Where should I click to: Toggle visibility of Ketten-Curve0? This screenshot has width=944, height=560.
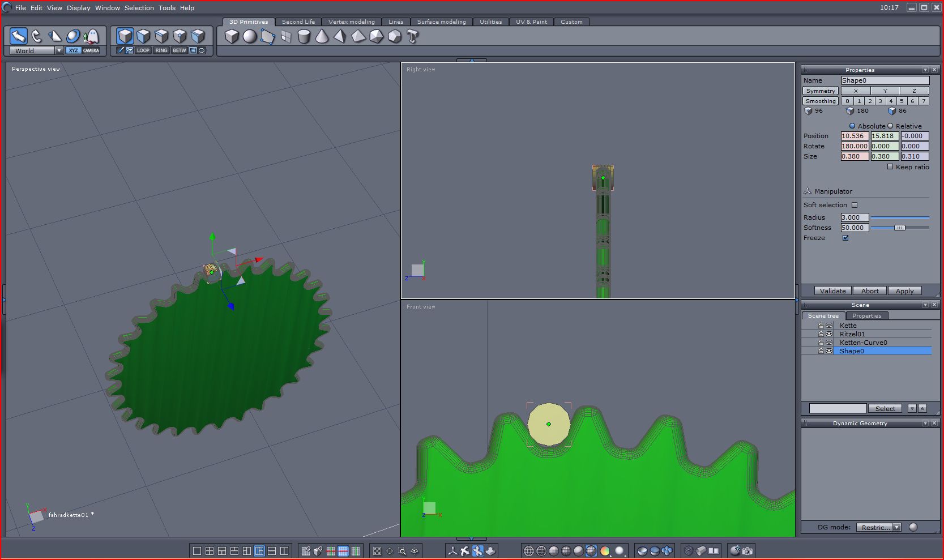829,343
